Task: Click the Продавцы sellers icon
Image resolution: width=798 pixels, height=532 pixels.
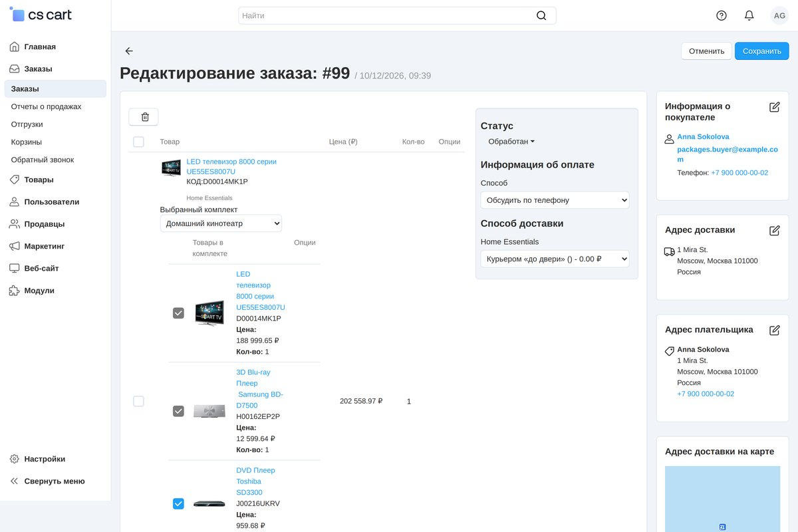Action: (15, 224)
